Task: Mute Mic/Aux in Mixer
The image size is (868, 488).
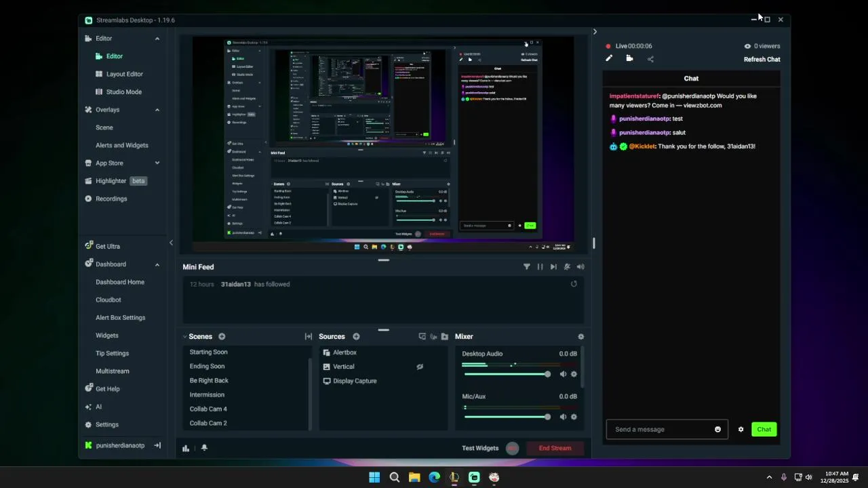Action: click(563, 417)
